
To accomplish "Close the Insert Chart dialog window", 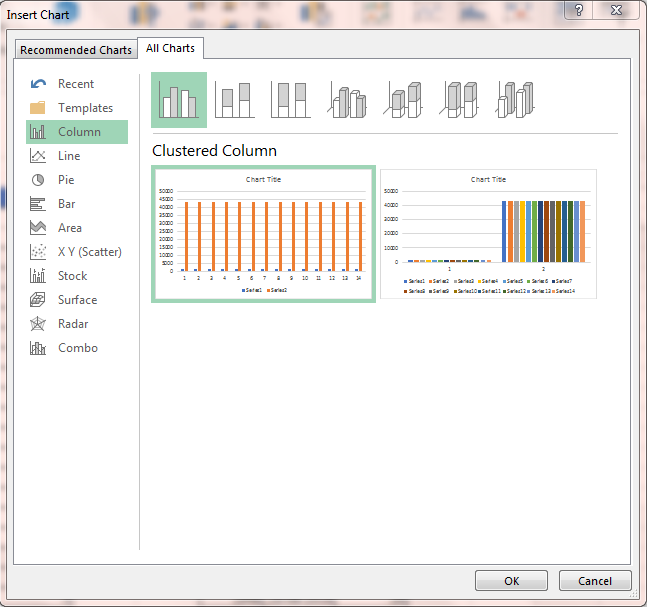I will tap(616, 10).
